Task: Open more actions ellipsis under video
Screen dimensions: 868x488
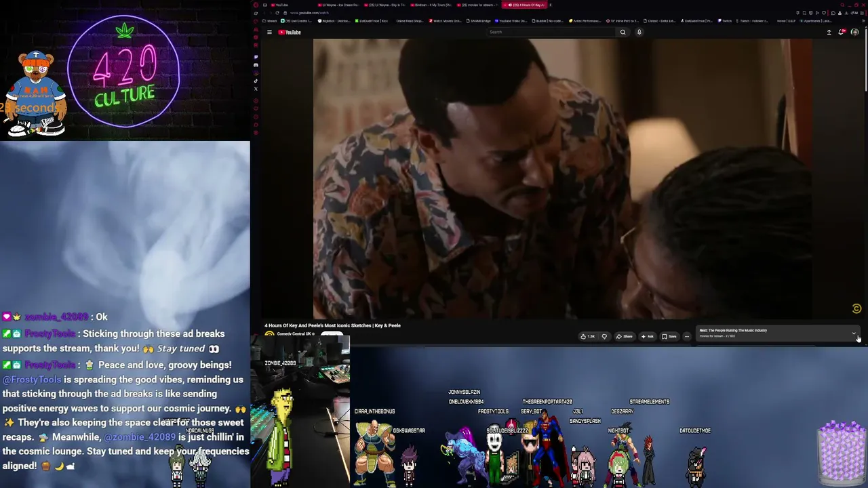Action: click(686, 336)
